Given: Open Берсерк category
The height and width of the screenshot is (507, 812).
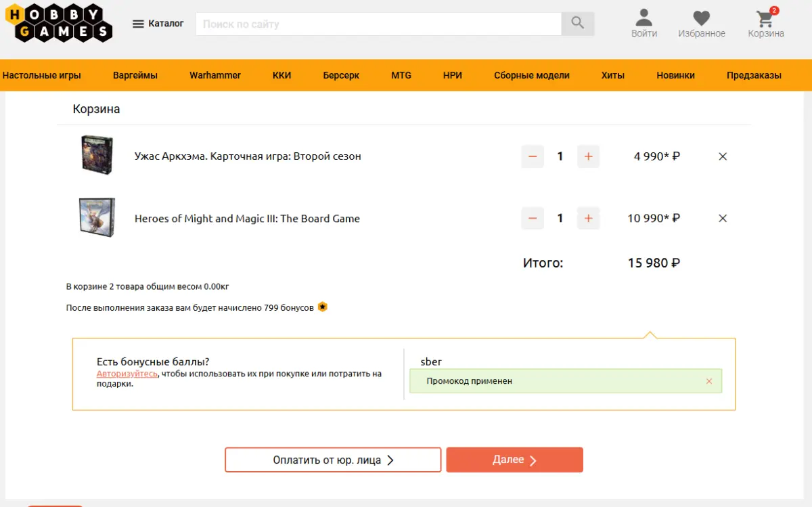Looking at the screenshot, I should (341, 75).
